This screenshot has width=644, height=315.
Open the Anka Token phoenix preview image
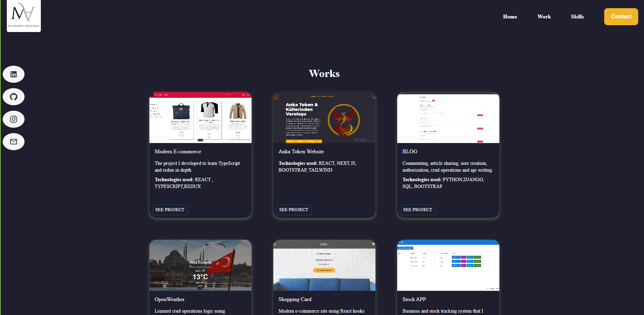[x=324, y=117]
